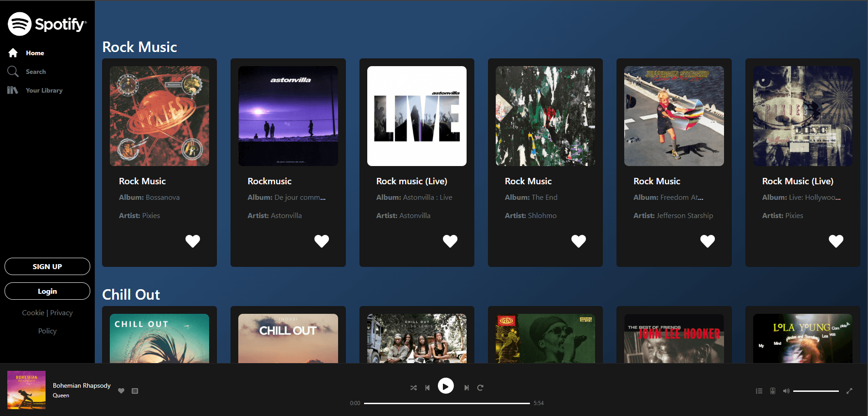Like the currently playing Bohemian Rhapsody track
The width and height of the screenshot is (868, 416).
coord(121,391)
